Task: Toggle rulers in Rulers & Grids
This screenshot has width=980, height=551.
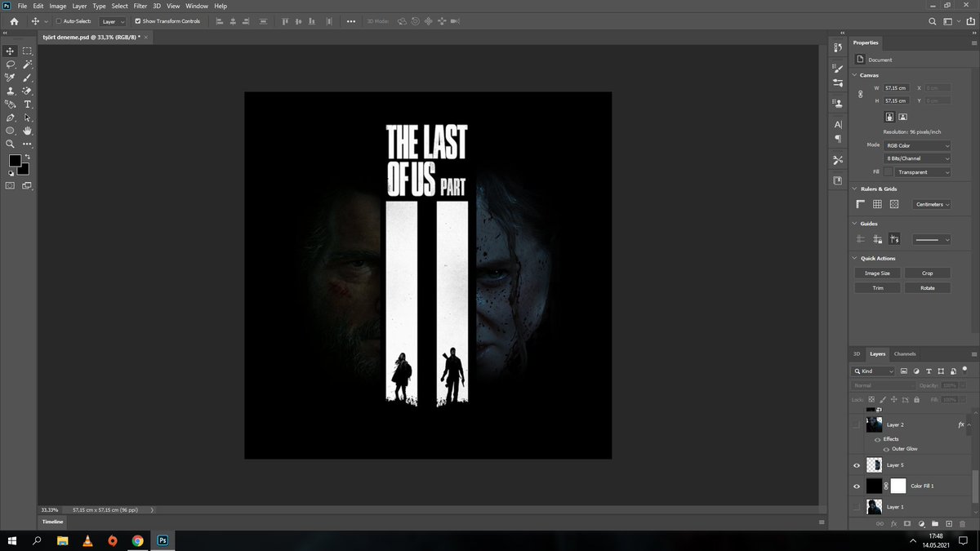Action: 860,204
